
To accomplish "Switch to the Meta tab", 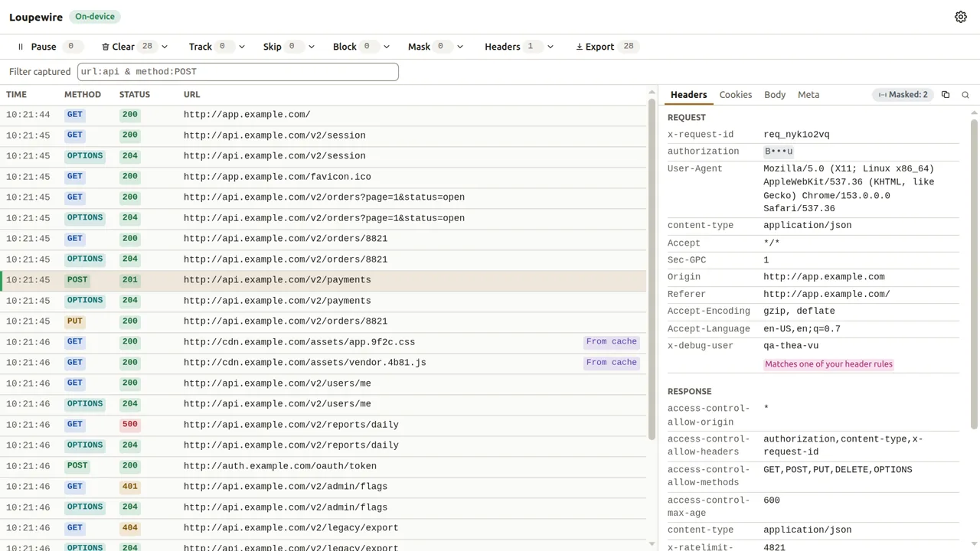I will 808,95.
